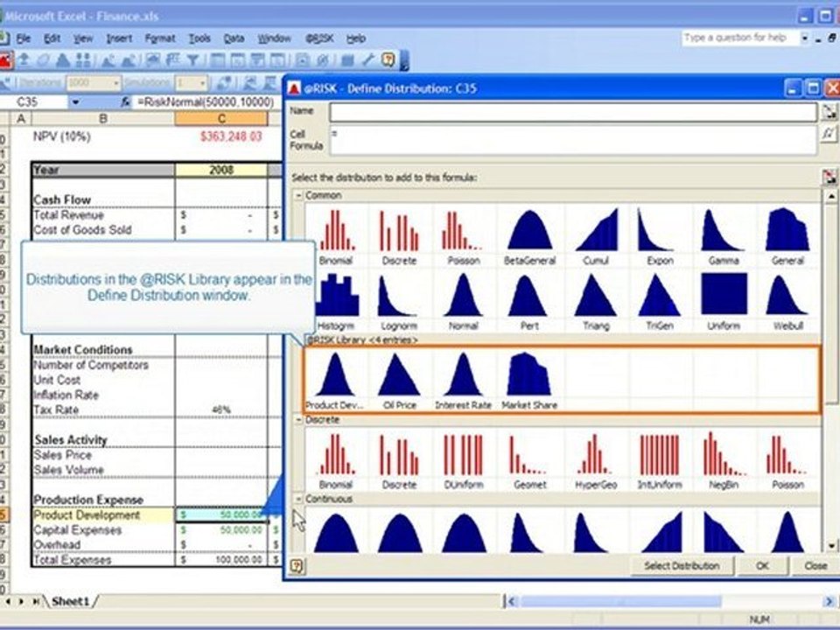
Task: Select Interest Rate library distribution
Action: 463,381
